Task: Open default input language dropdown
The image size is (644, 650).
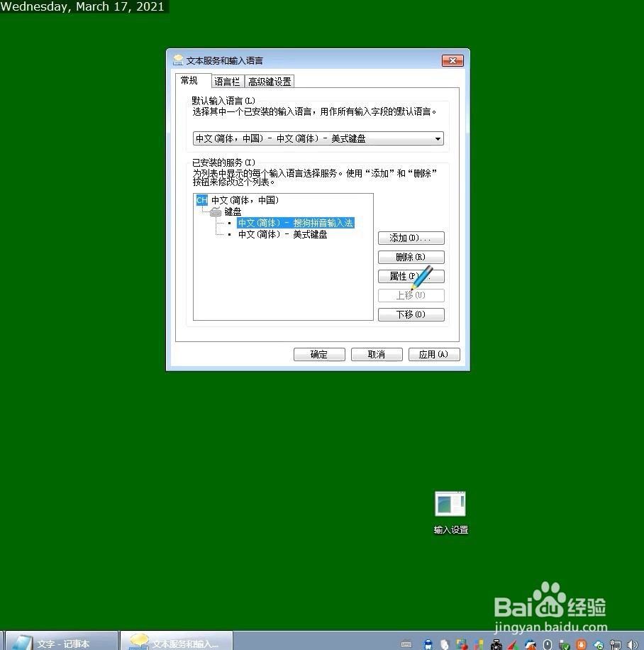Action: [318, 138]
